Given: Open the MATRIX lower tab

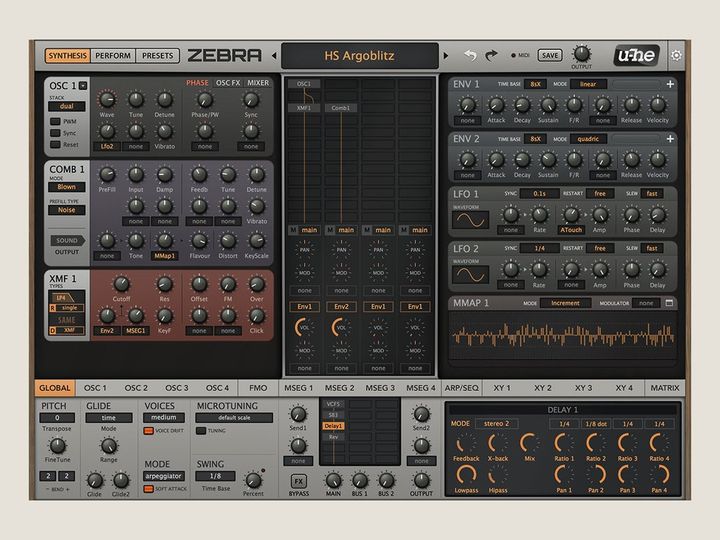Looking at the screenshot, I should coord(664,388).
